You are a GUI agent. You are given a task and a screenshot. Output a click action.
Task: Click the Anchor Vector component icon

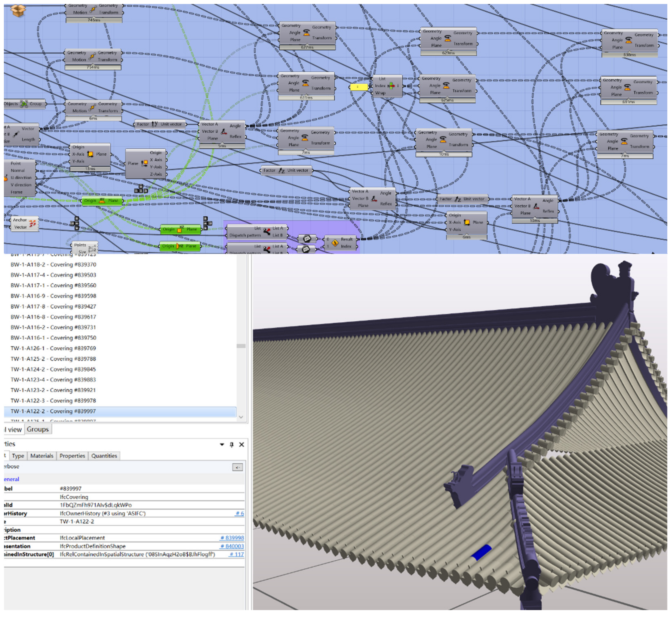click(x=32, y=224)
